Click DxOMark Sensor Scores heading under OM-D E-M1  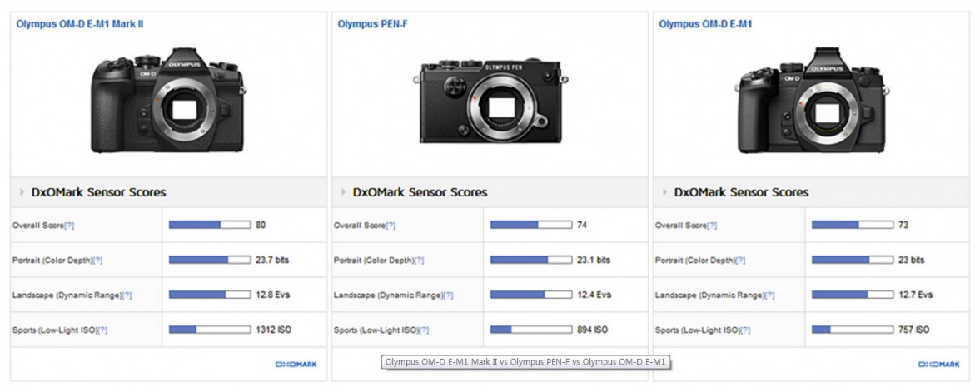[x=741, y=192]
